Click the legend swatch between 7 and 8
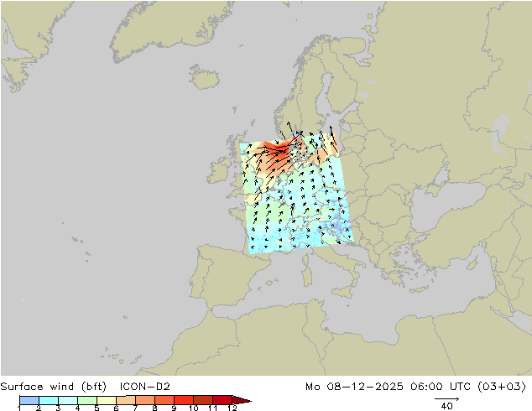Viewport: 532px width, 411px height. tap(145, 400)
